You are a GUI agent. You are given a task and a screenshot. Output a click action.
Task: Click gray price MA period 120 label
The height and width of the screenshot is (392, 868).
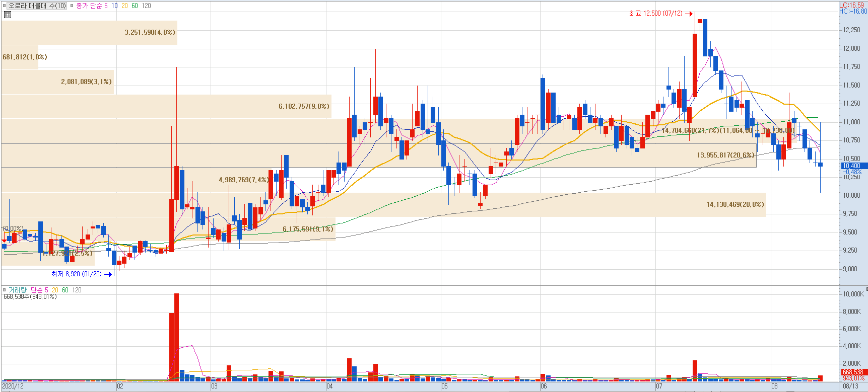146,6
